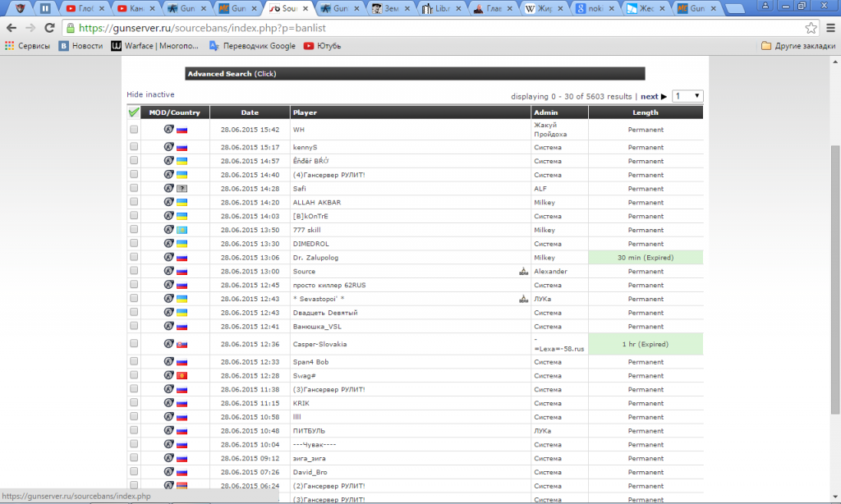Tick the checkbox for the WH ban row
Viewport: 841px width, 504px height.
(134, 130)
